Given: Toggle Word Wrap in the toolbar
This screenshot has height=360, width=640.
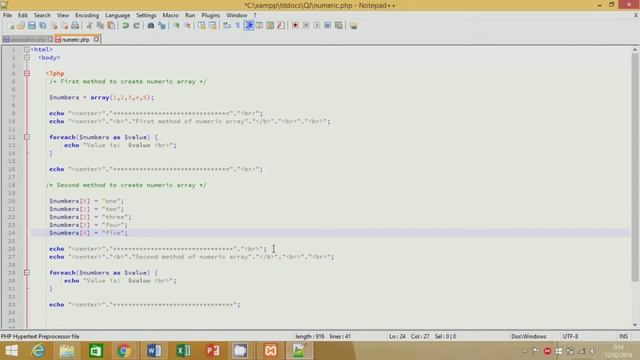Looking at the screenshot, I should pos(227,26).
